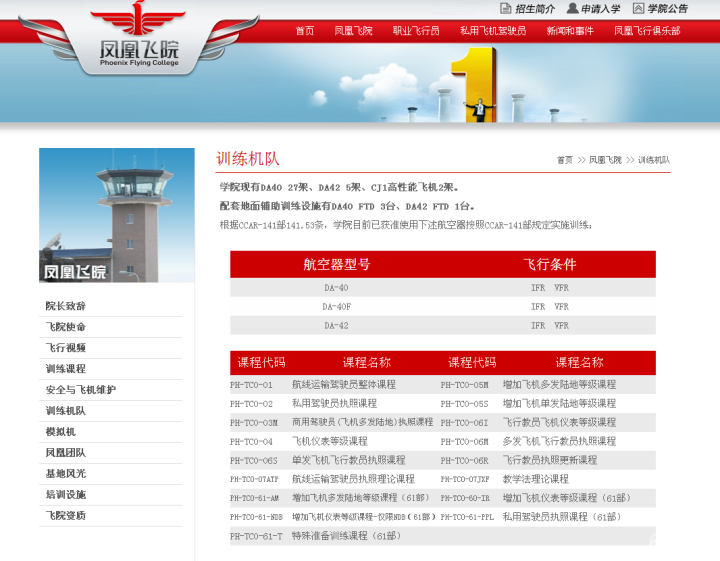Click course code PH-TCO-61-T
This screenshot has height=561, width=720.
(256, 536)
